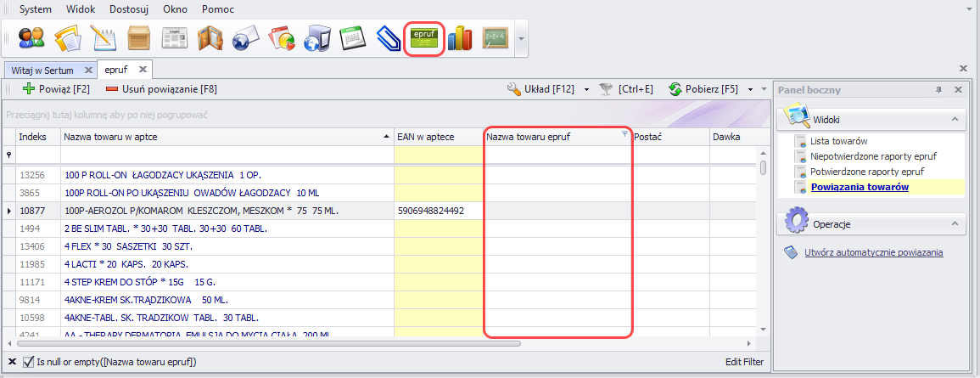The height and width of the screenshot is (378, 980).
Task: Click the newspaper toolbar icon
Action: coord(174,38)
